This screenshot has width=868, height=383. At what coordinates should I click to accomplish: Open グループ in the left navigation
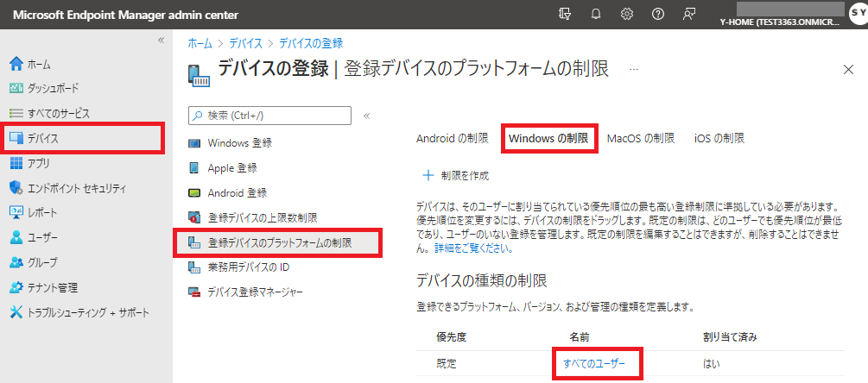pos(42,262)
